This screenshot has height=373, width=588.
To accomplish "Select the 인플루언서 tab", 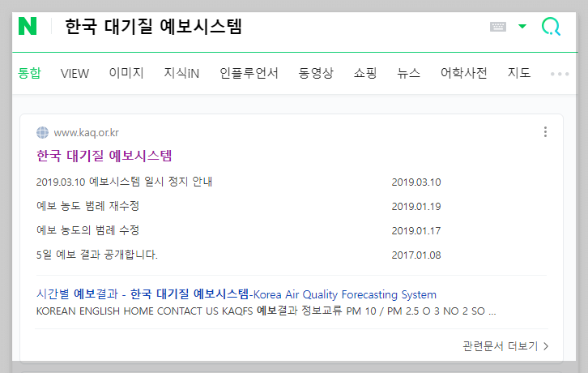I will (249, 73).
